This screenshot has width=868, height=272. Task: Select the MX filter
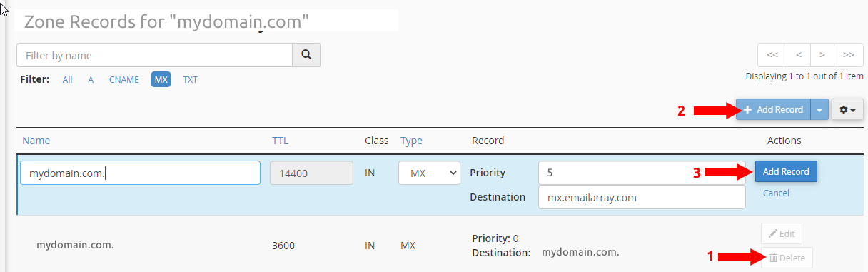[161, 80]
